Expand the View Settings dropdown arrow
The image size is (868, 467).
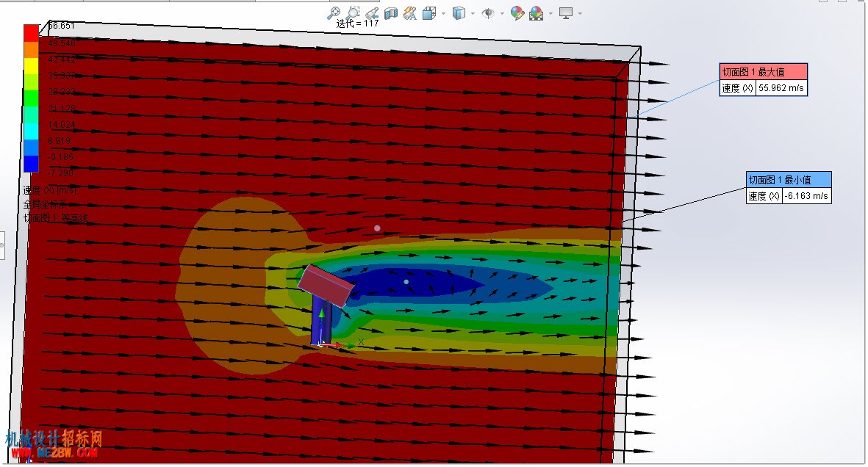[580, 13]
